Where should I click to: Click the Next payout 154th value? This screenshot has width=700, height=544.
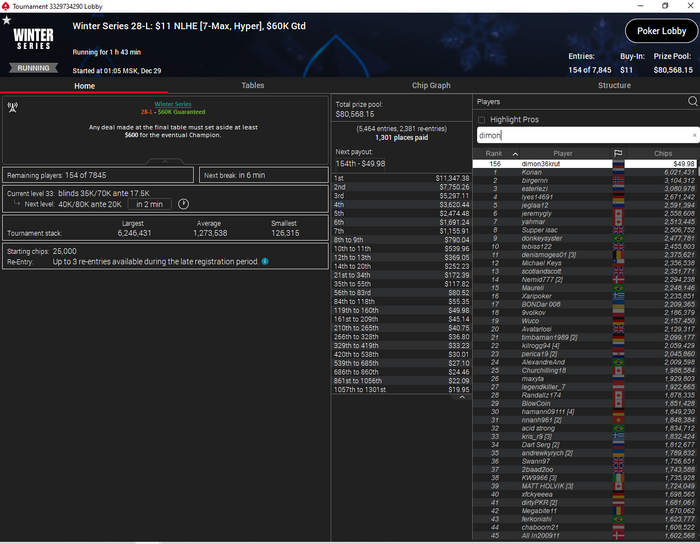360,164
